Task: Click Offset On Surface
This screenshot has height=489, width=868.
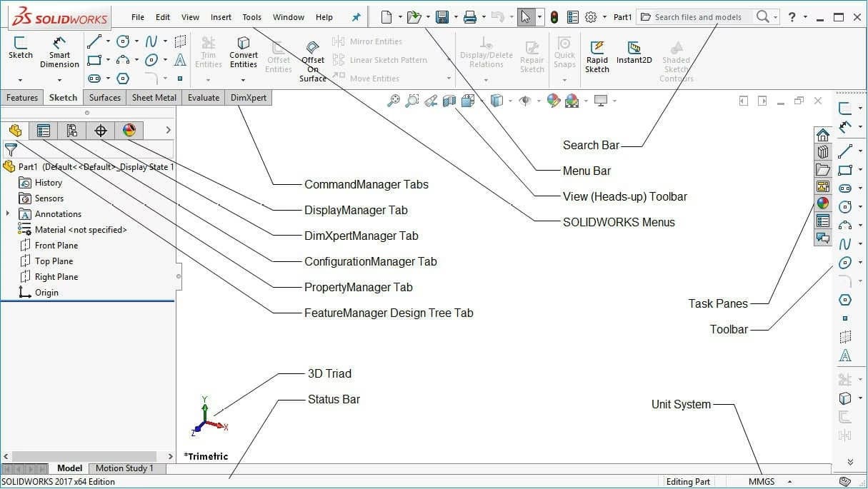Action: (x=312, y=61)
